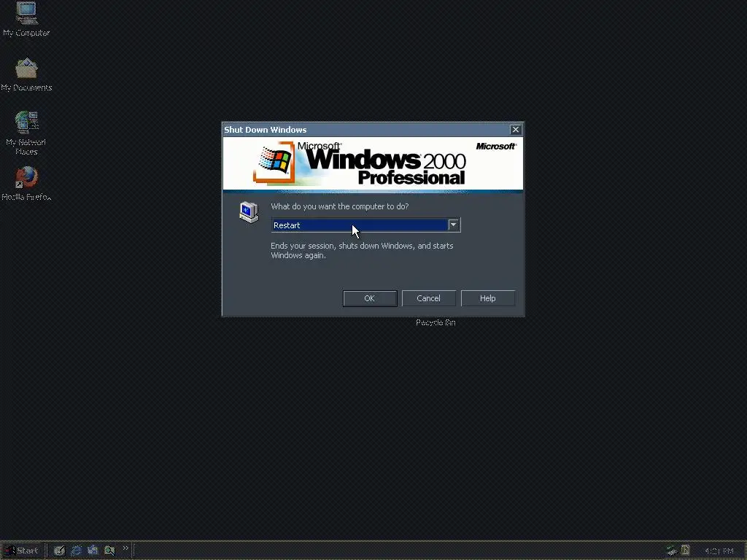Image resolution: width=747 pixels, height=560 pixels.
Task: Click the 'Ends your session' description text
Action: coord(362,251)
